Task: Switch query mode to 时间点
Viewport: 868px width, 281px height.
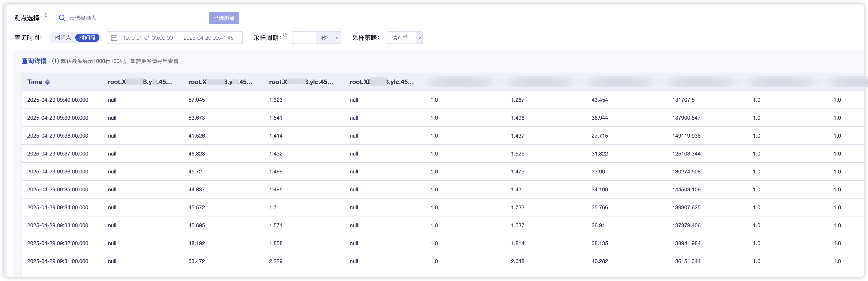Action: [63, 38]
